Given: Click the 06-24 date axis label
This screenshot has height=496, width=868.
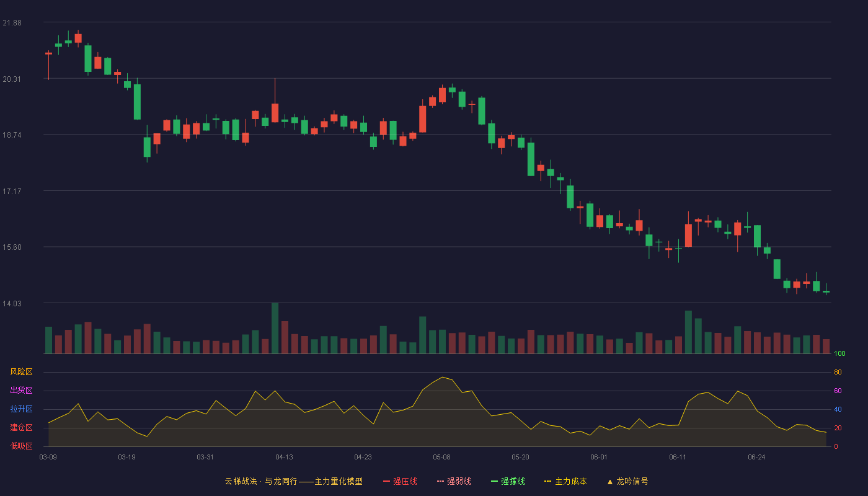Looking at the screenshot, I should click(x=756, y=457).
